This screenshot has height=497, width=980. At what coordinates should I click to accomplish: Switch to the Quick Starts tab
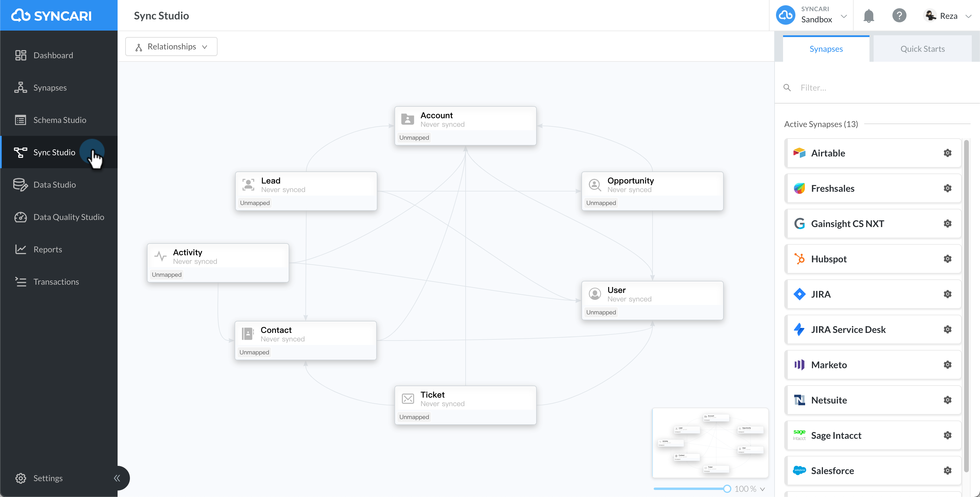tap(922, 49)
